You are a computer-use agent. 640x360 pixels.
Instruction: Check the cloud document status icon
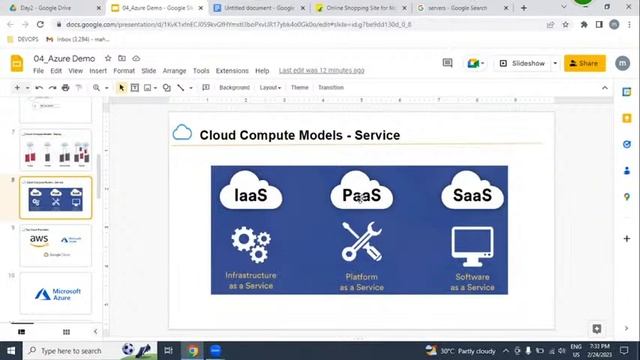136,58
